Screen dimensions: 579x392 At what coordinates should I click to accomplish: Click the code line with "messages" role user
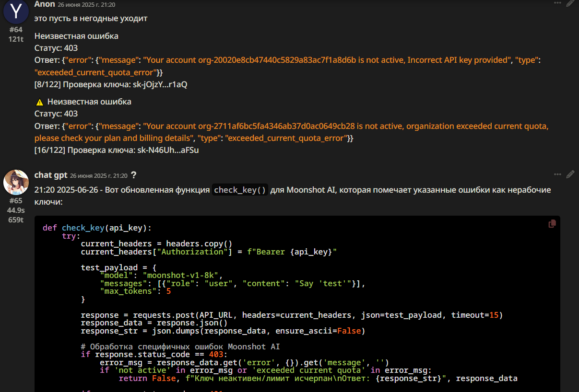(x=233, y=283)
